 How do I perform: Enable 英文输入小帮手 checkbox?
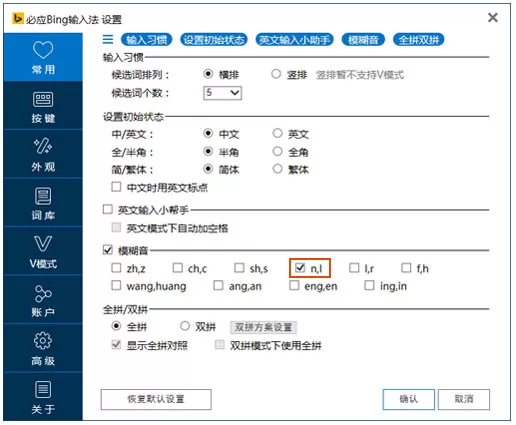click(x=108, y=209)
